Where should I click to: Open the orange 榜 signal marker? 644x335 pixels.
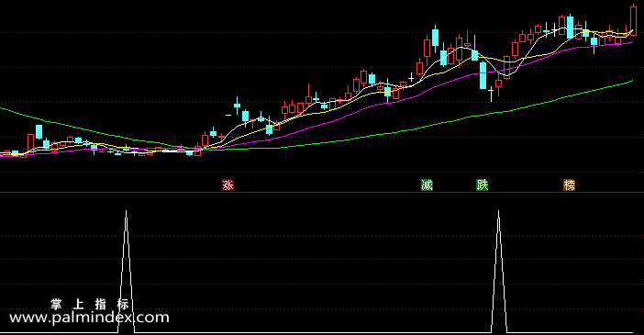click(x=570, y=185)
